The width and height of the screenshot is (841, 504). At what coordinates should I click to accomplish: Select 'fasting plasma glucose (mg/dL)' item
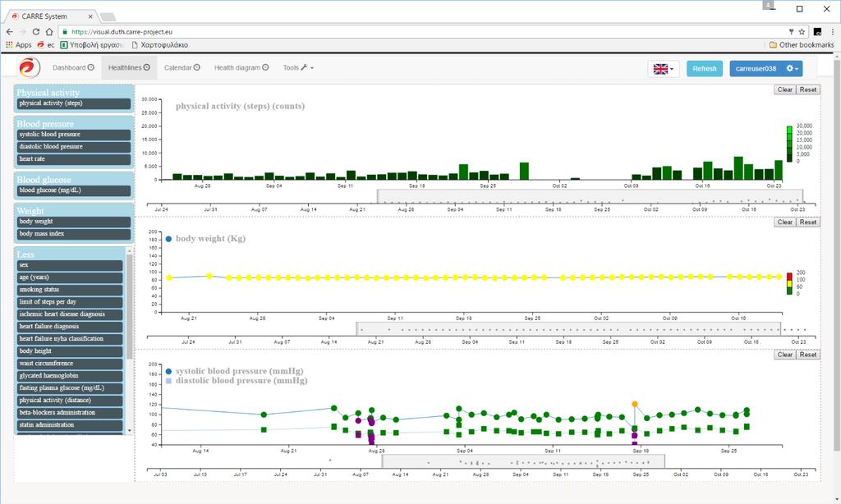click(x=70, y=388)
